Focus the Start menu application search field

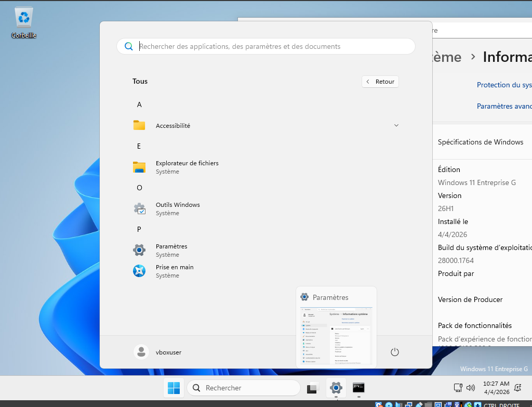coord(265,46)
